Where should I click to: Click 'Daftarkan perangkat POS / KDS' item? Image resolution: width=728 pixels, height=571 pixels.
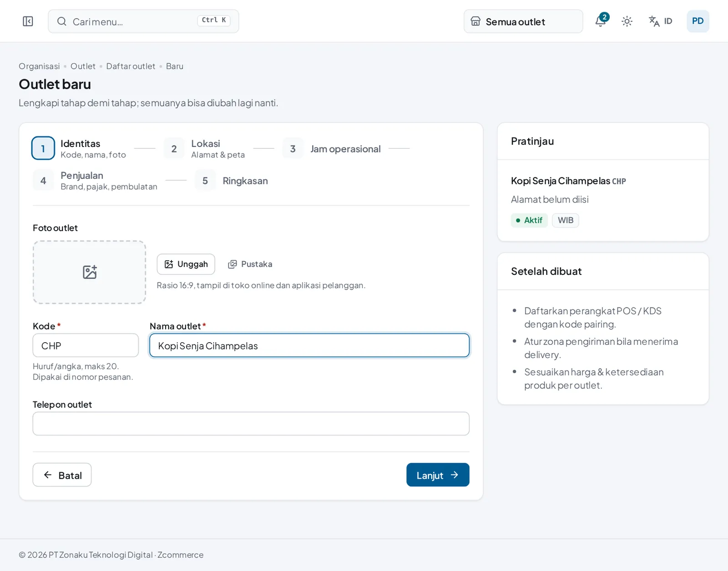[593, 318]
